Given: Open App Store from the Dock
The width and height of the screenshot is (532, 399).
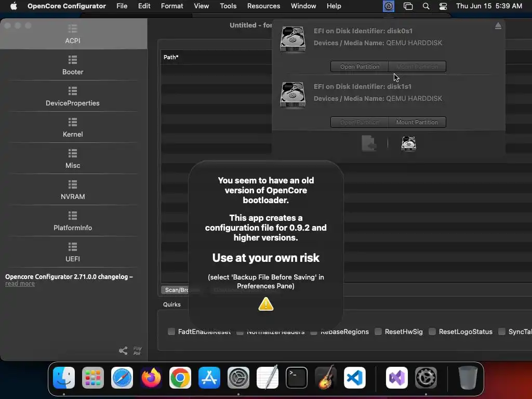Looking at the screenshot, I should coord(209,378).
